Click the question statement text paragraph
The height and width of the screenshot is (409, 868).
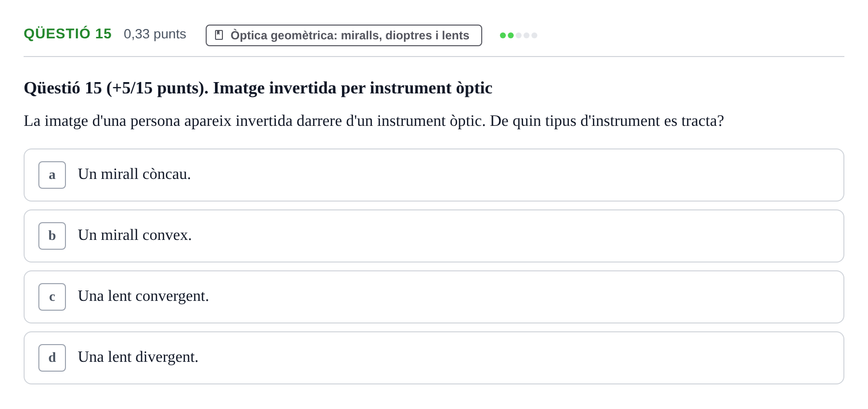374,121
